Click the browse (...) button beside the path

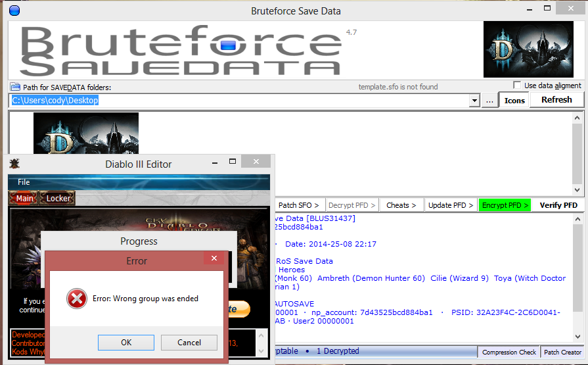coord(489,101)
